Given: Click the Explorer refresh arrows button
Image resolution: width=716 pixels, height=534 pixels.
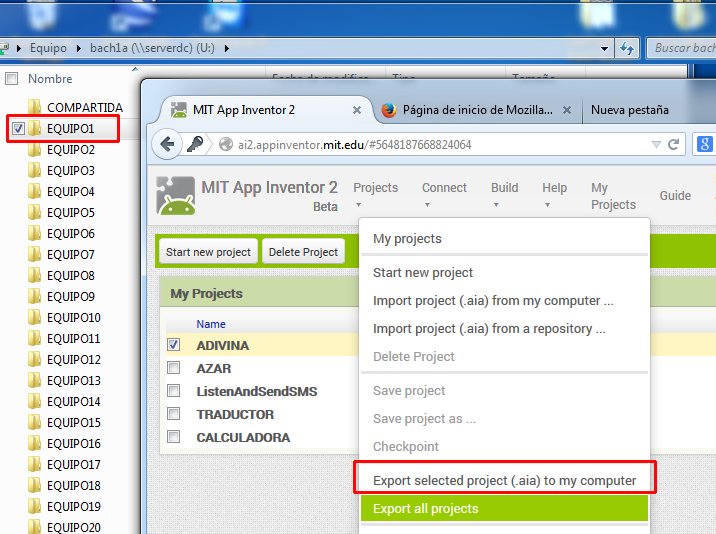Looking at the screenshot, I should (627, 48).
